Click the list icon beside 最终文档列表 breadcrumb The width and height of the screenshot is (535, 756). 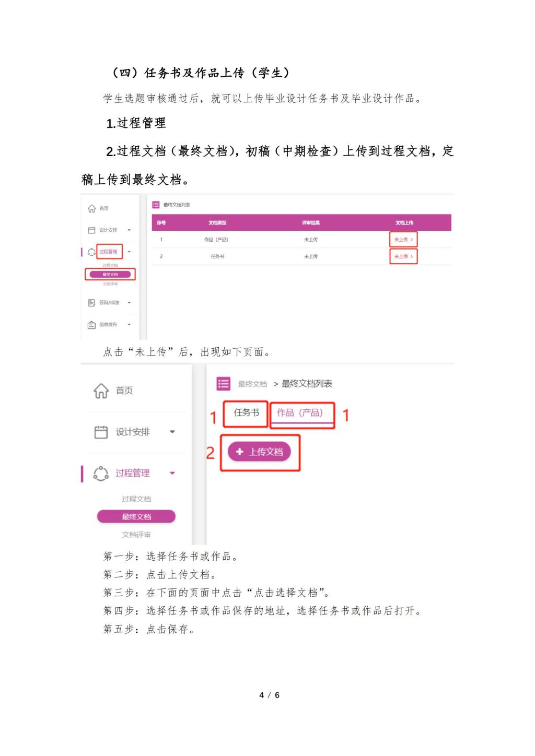click(x=223, y=384)
